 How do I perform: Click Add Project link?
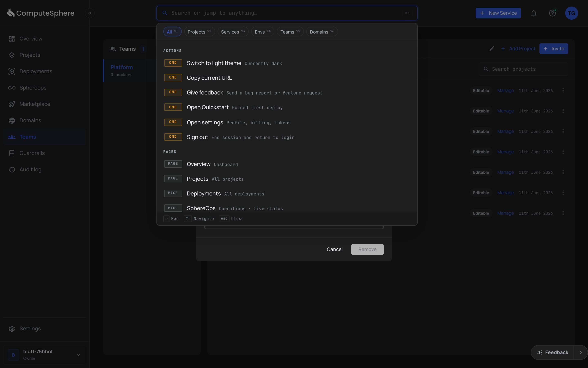[x=518, y=49]
